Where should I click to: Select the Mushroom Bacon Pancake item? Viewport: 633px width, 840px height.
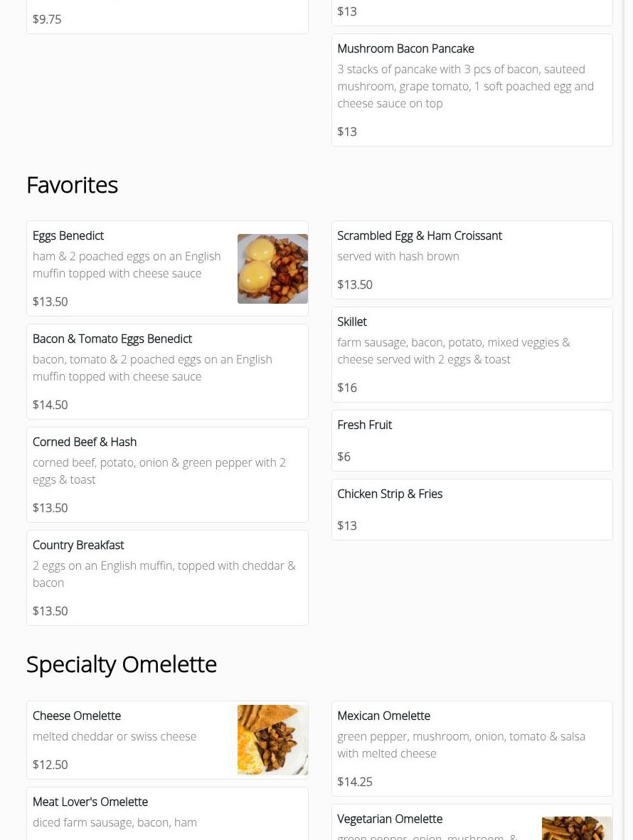(472, 90)
